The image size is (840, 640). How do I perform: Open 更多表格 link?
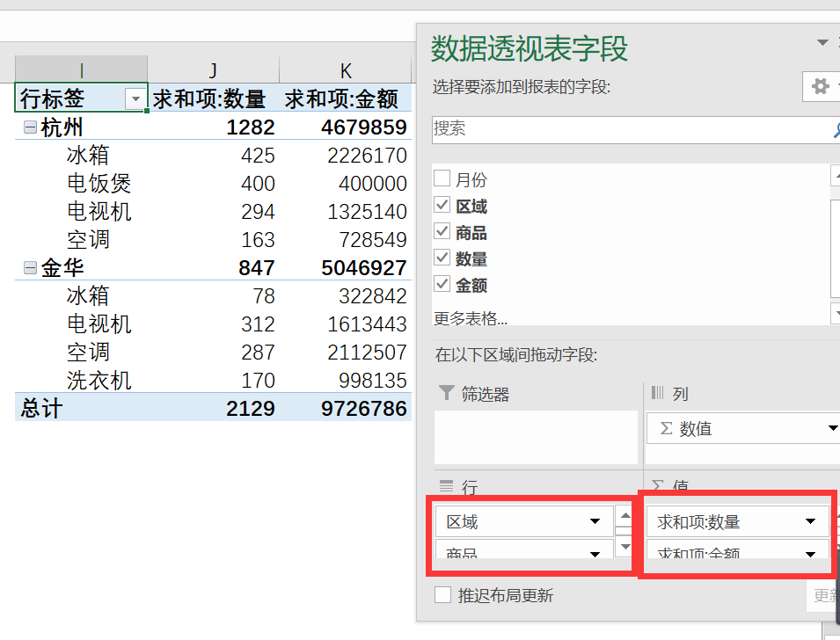click(471, 318)
